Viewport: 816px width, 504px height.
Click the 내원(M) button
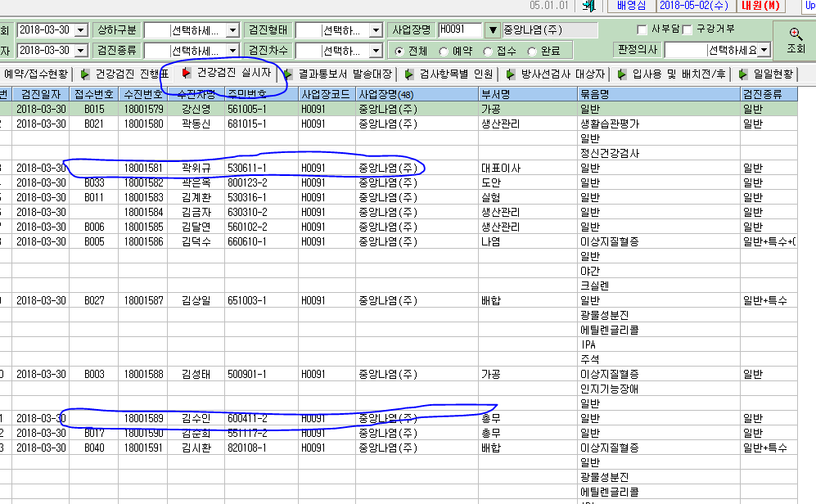[x=761, y=6]
